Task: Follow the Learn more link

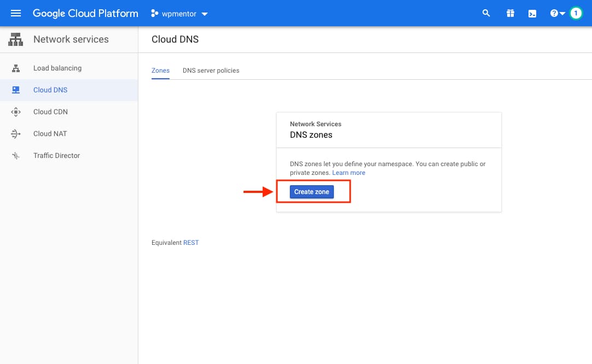Action: coord(349,173)
